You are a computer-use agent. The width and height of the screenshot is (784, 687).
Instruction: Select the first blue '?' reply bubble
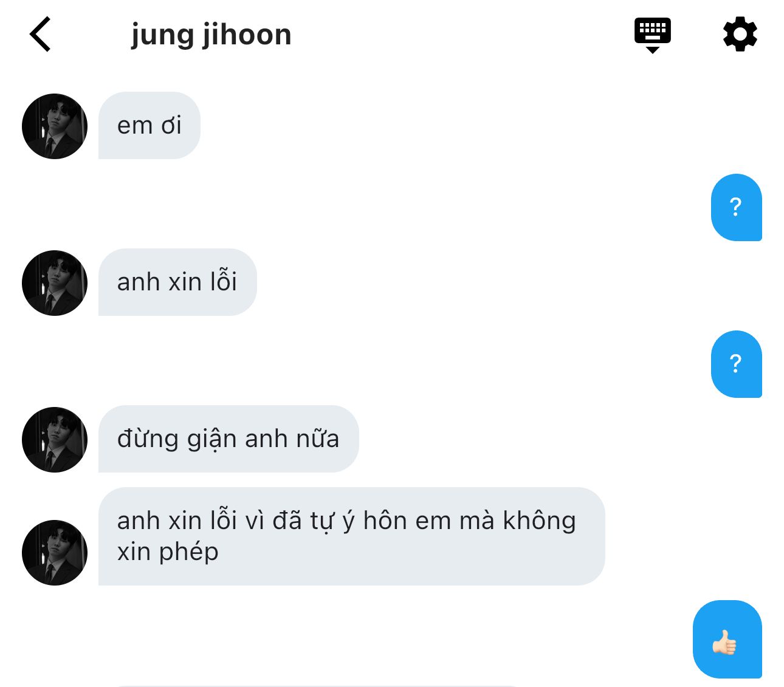click(x=737, y=208)
